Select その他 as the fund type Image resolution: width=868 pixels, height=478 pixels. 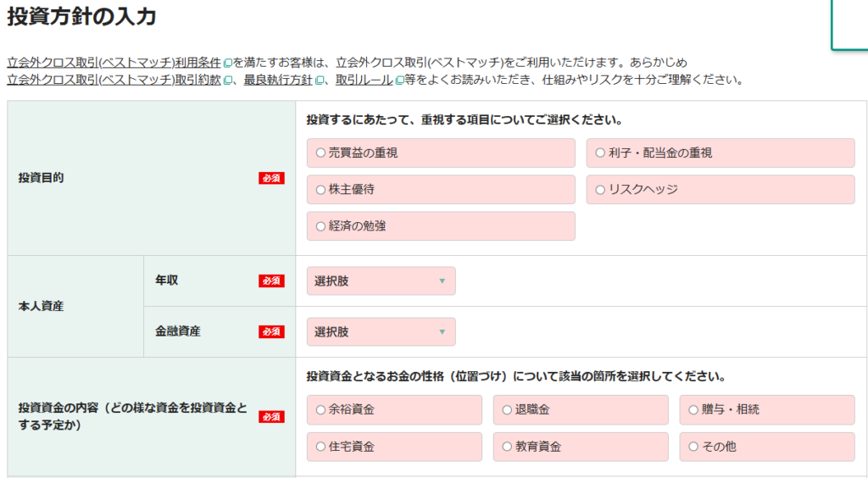(x=693, y=447)
